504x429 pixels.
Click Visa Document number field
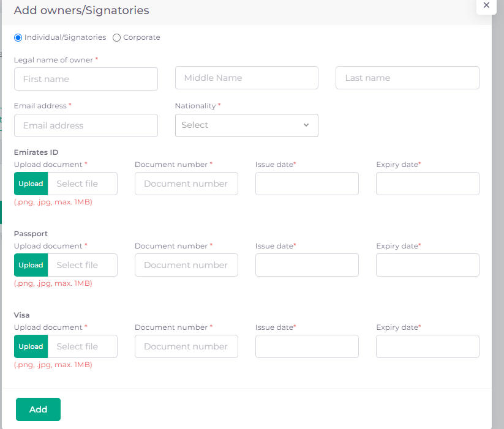click(x=186, y=346)
